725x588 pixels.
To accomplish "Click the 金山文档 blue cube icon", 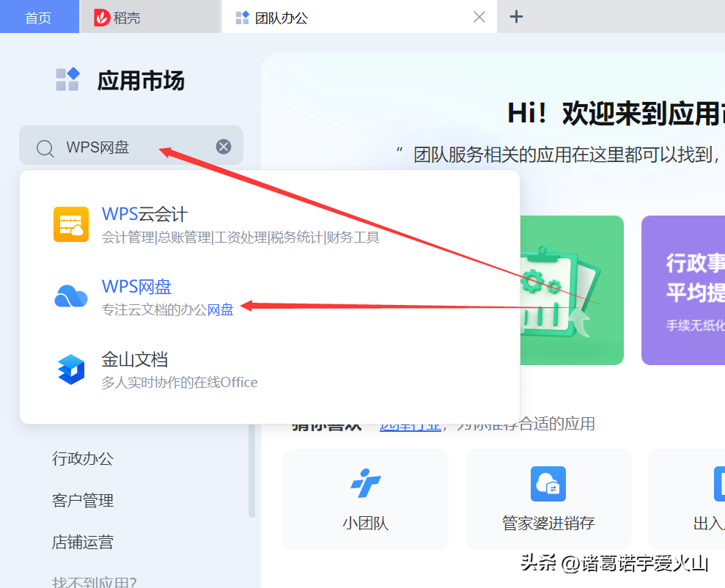I will tap(71, 369).
